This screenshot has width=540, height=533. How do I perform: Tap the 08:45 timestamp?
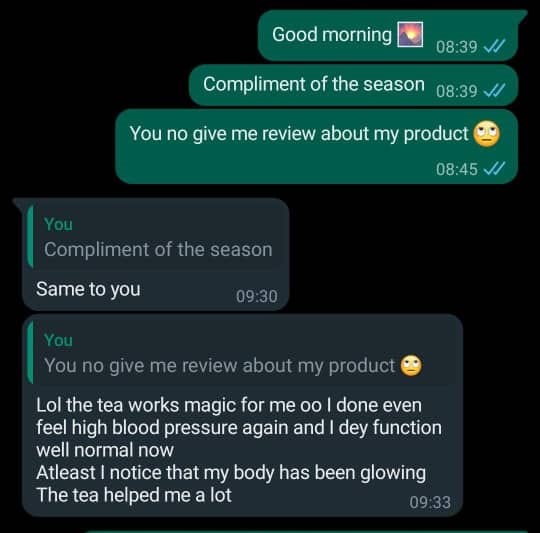457,169
